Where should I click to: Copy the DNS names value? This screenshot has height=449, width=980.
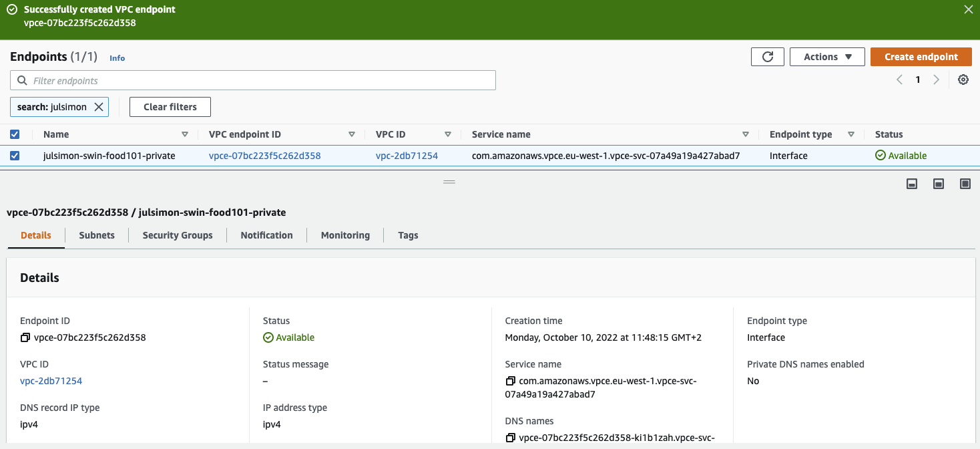click(x=511, y=438)
